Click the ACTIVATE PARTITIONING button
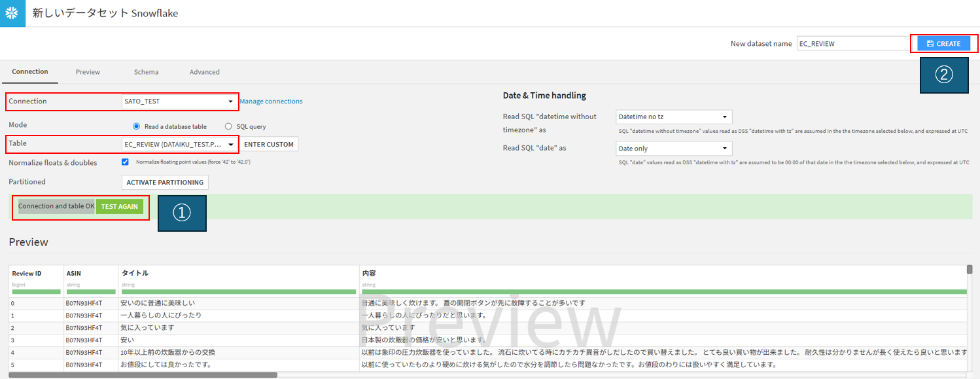Screen dimensions: 980x379 (x=165, y=182)
